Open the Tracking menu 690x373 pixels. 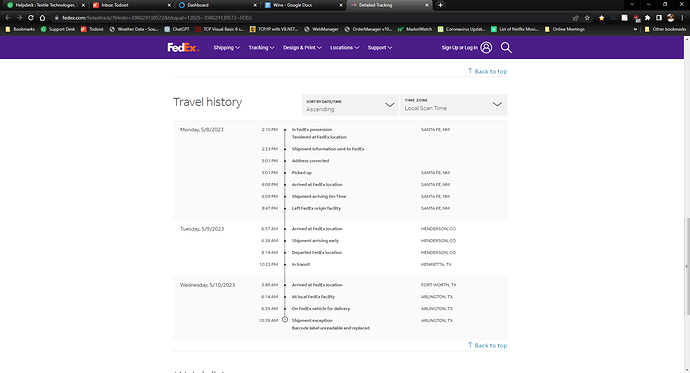pyautogui.click(x=261, y=48)
